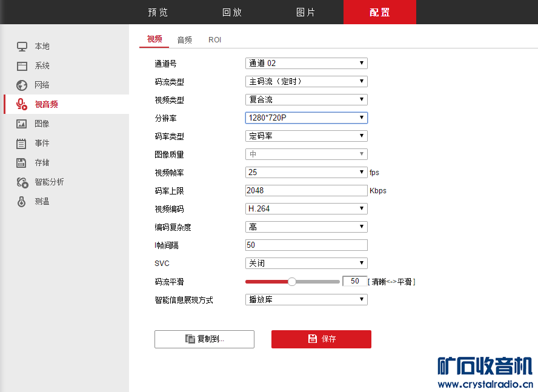Select 系统 label in the left sidebar
Image resolution: width=538 pixels, height=392 pixels.
coord(42,66)
